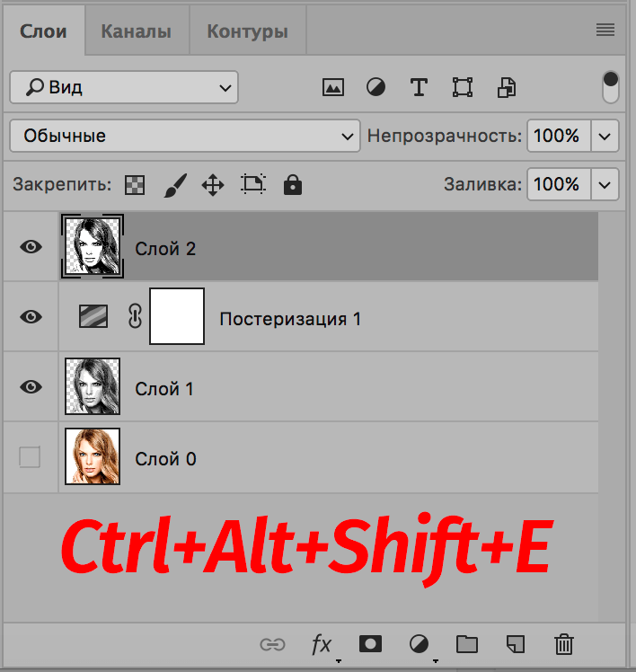
Task: Click the lock image pixels brush icon
Action: (x=174, y=185)
